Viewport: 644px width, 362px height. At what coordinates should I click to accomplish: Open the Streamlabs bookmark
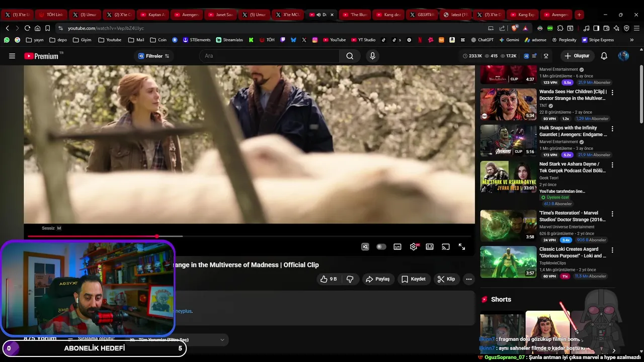point(229,40)
